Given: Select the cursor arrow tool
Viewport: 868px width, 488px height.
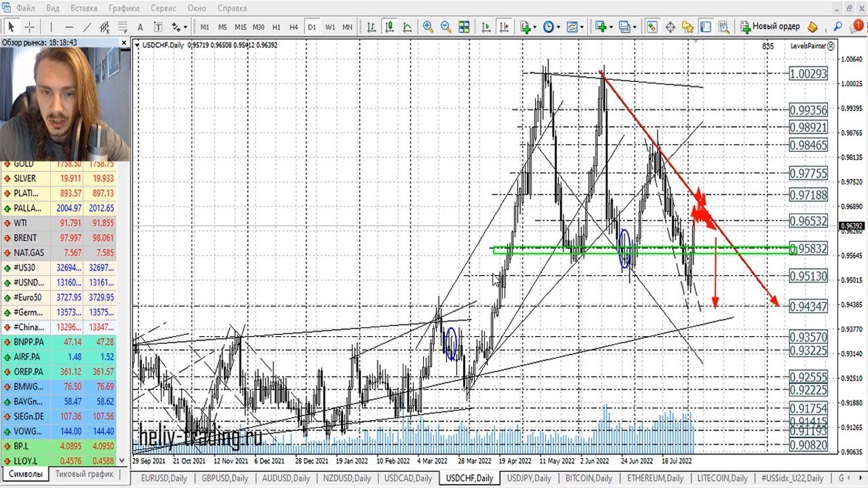Looking at the screenshot, I should click(12, 27).
